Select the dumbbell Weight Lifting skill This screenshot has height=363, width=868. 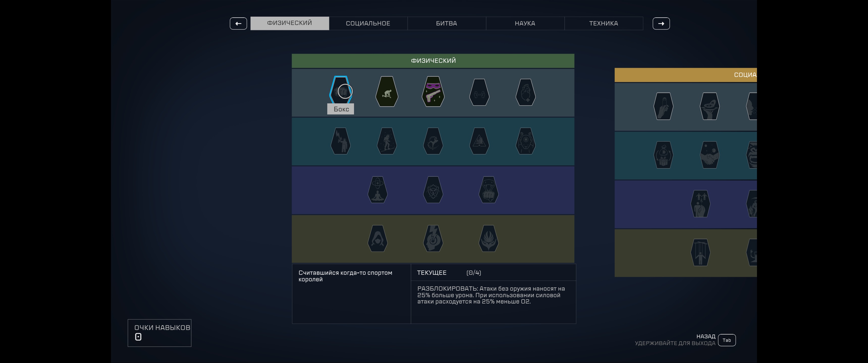click(479, 92)
